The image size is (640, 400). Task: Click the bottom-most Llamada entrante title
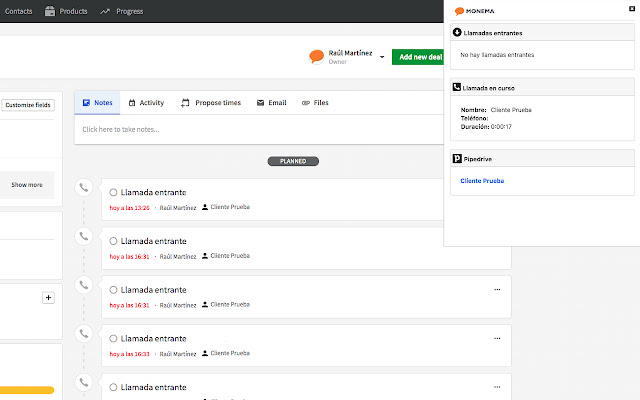[153, 387]
